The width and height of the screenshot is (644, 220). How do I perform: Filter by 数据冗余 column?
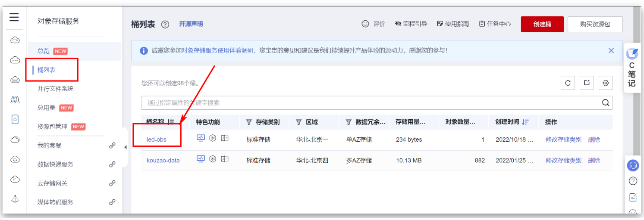[349, 122]
